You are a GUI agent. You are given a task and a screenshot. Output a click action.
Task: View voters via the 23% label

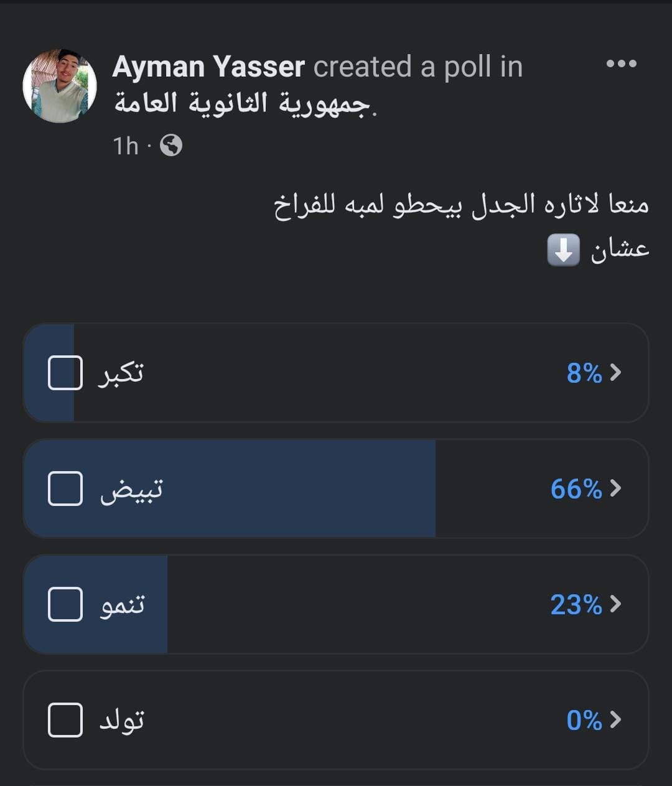[576, 605]
